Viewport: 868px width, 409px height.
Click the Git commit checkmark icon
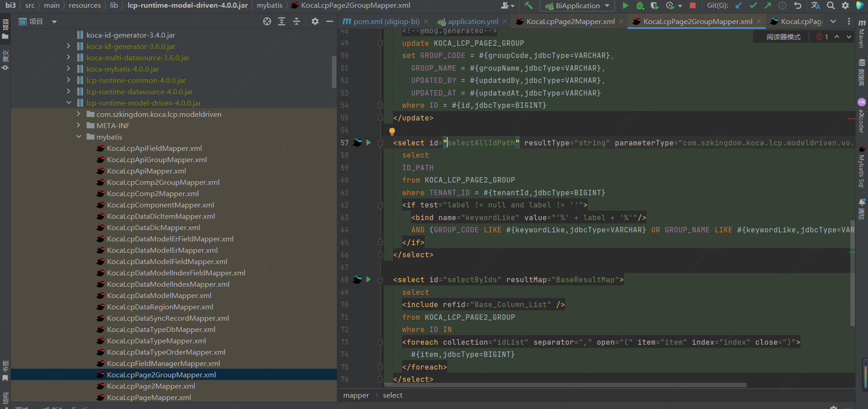(x=753, y=5)
